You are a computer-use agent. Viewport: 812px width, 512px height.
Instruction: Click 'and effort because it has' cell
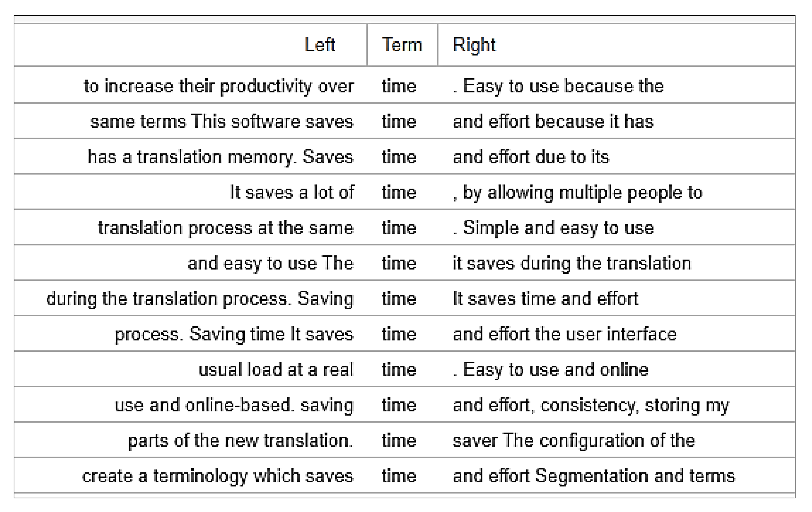(x=553, y=121)
